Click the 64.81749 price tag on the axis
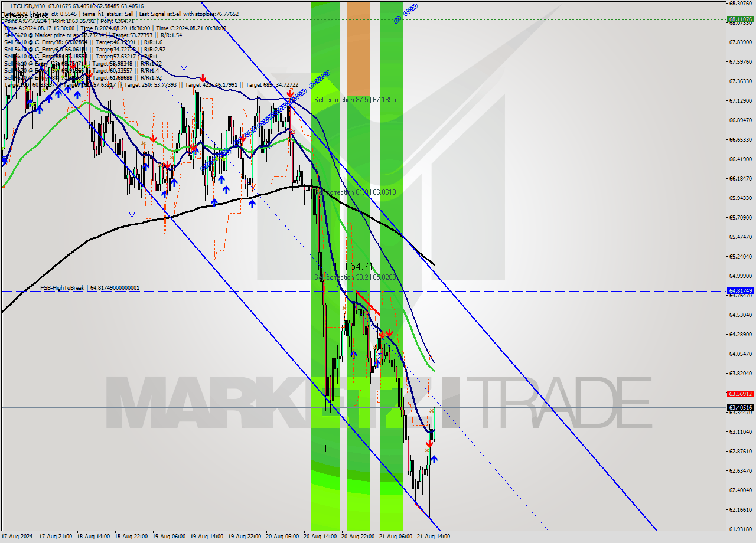The height and width of the screenshot is (543, 756). [x=740, y=291]
